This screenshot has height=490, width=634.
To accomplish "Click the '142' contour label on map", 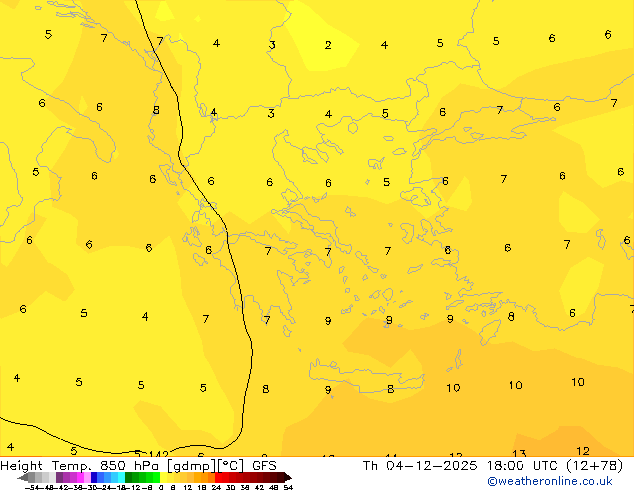I will [158, 454].
